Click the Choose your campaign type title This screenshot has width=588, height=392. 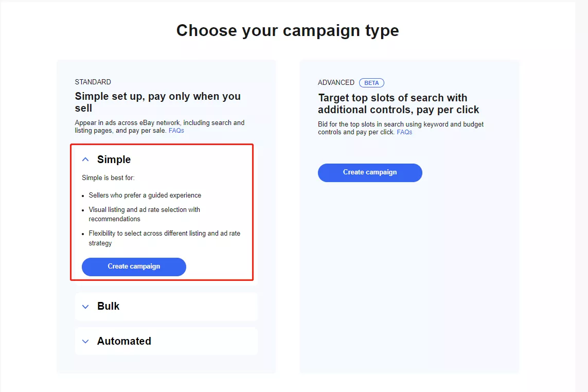[x=288, y=30]
